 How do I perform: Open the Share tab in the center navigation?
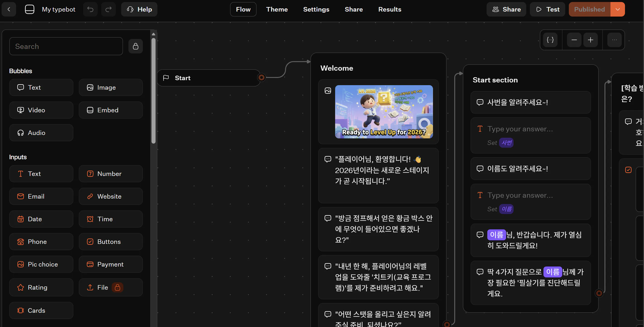(354, 9)
